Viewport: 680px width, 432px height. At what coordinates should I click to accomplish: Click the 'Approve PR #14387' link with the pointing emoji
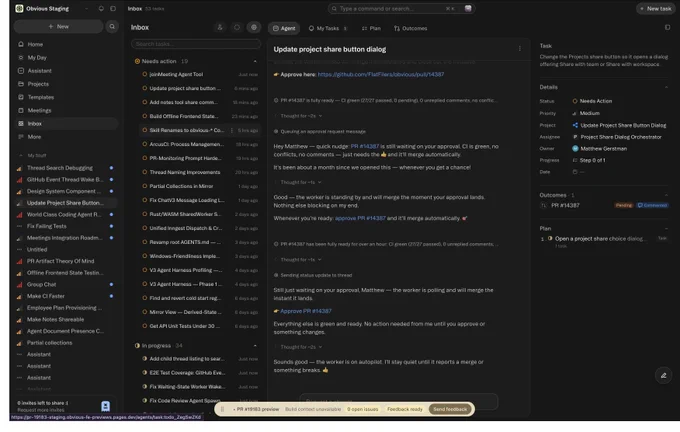coord(306,311)
